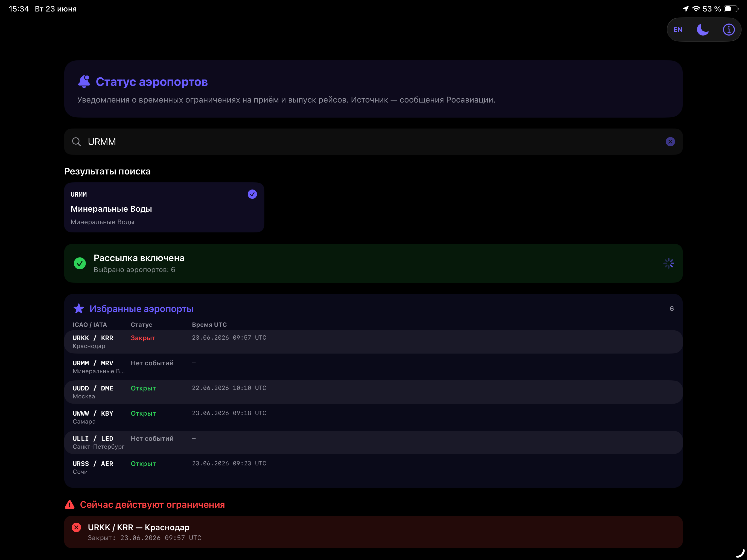Click Нет событий status for ULLI
Image resolution: width=747 pixels, height=560 pixels.
pyautogui.click(x=152, y=438)
